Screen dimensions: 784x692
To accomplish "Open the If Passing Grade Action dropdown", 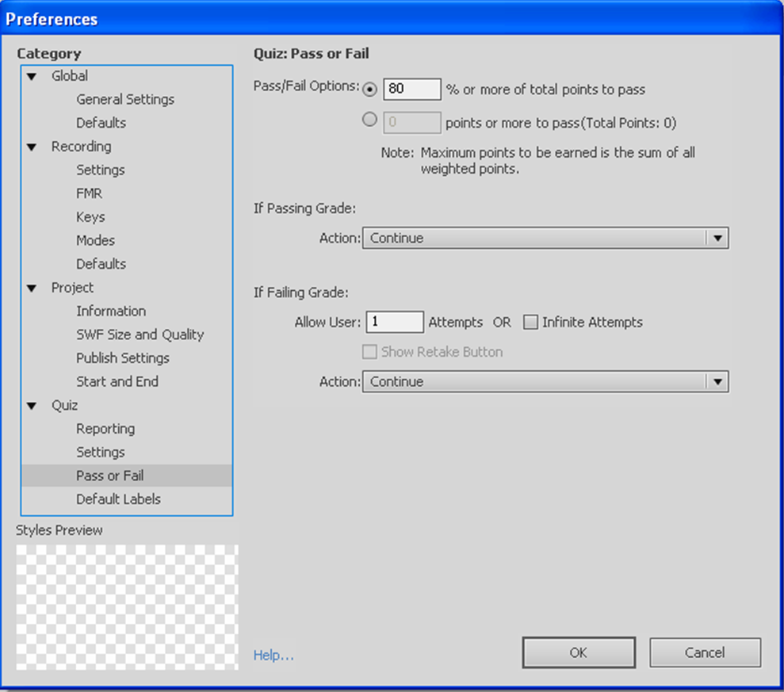I will [x=717, y=238].
